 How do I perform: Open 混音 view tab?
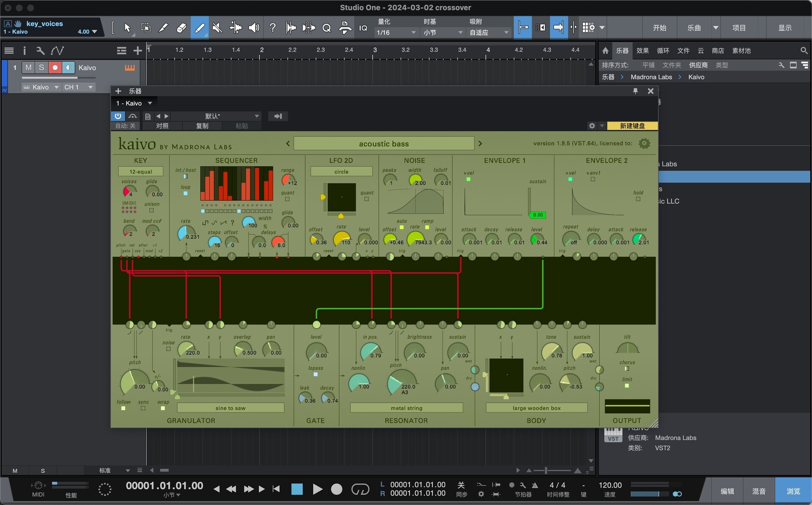pyautogui.click(x=759, y=491)
